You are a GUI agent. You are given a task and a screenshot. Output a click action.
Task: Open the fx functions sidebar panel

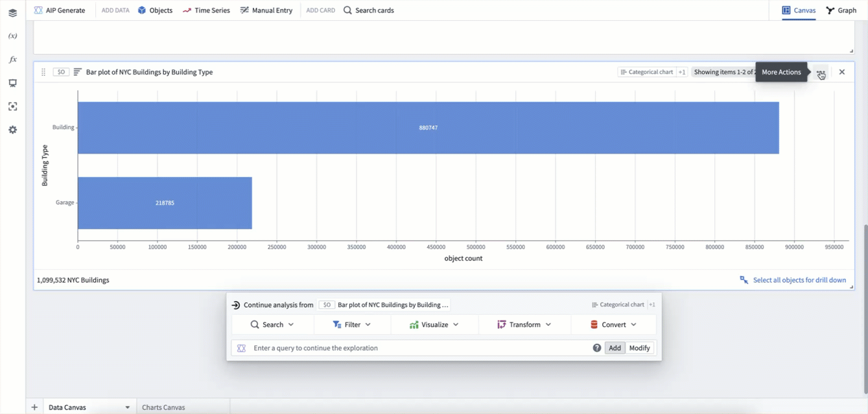click(x=12, y=60)
